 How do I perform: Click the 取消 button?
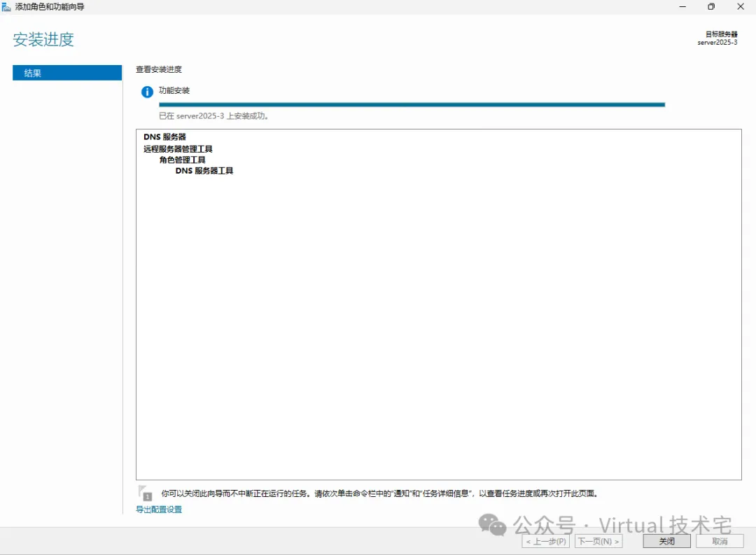coord(720,541)
